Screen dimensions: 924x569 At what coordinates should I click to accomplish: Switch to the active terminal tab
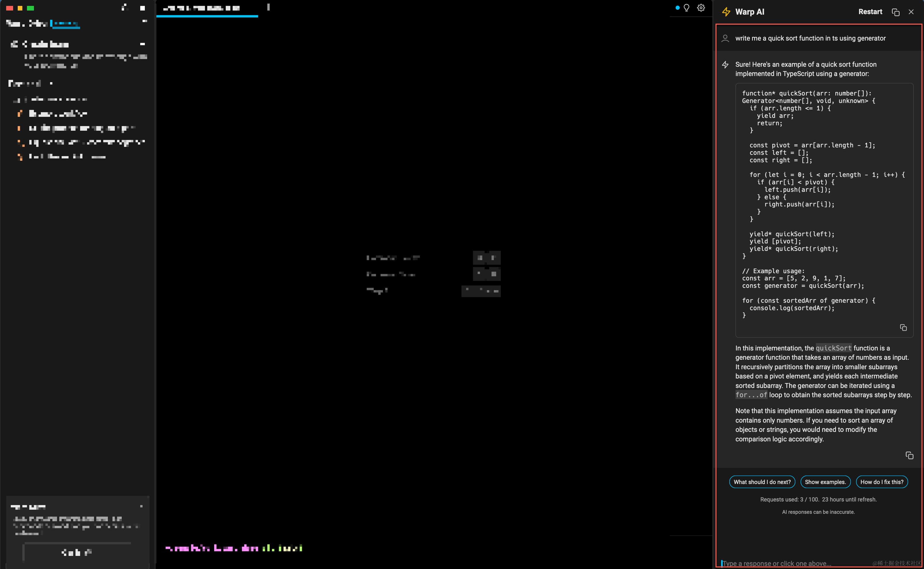(x=207, y=8)
